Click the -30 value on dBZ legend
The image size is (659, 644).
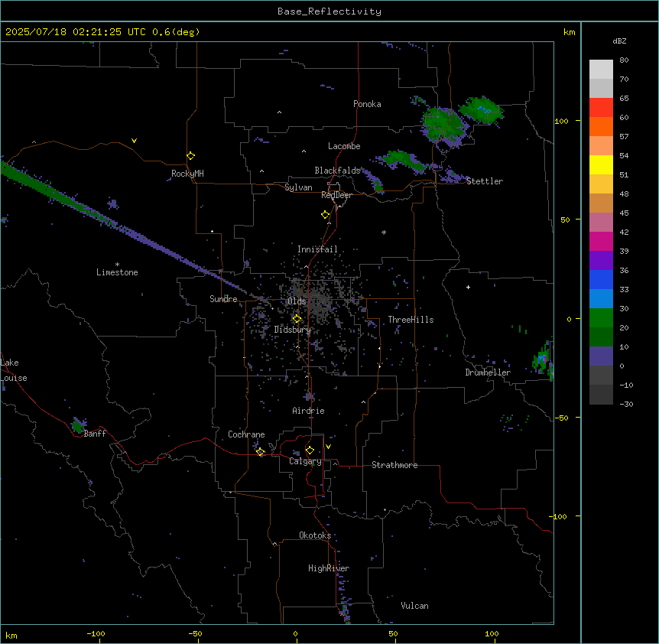[x=626, y=404]
